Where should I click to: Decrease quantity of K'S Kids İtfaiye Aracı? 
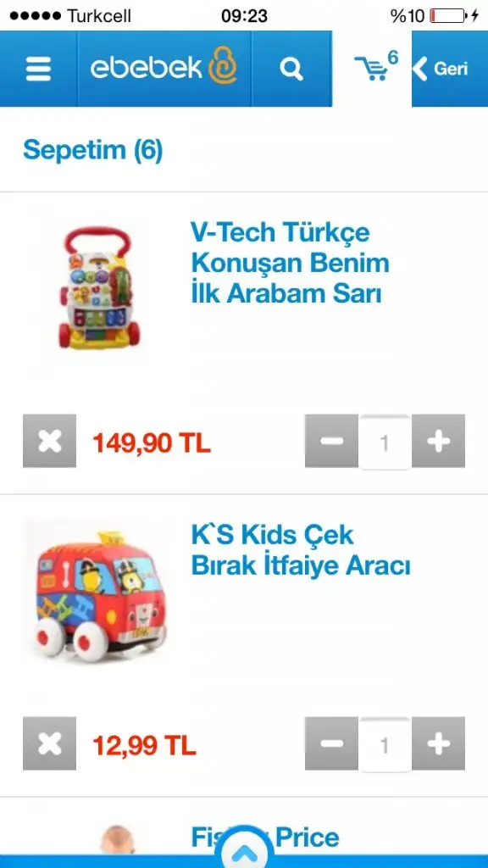click(331, 743)
